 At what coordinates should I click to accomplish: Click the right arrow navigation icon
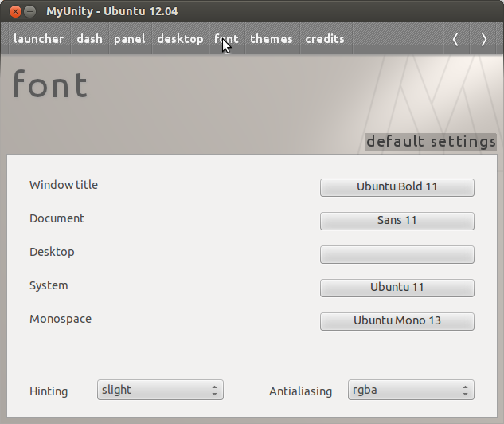(x=483, y=39)
